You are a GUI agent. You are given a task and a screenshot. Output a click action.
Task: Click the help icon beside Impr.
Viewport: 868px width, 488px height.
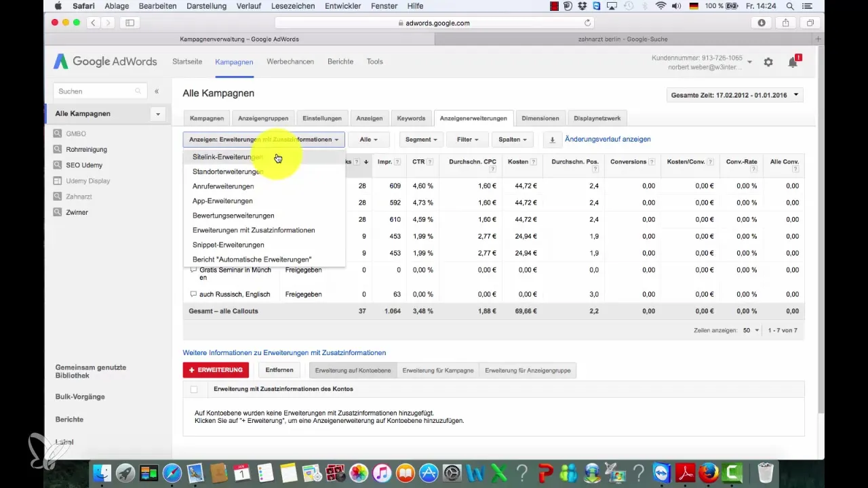[x=397, y=162]
